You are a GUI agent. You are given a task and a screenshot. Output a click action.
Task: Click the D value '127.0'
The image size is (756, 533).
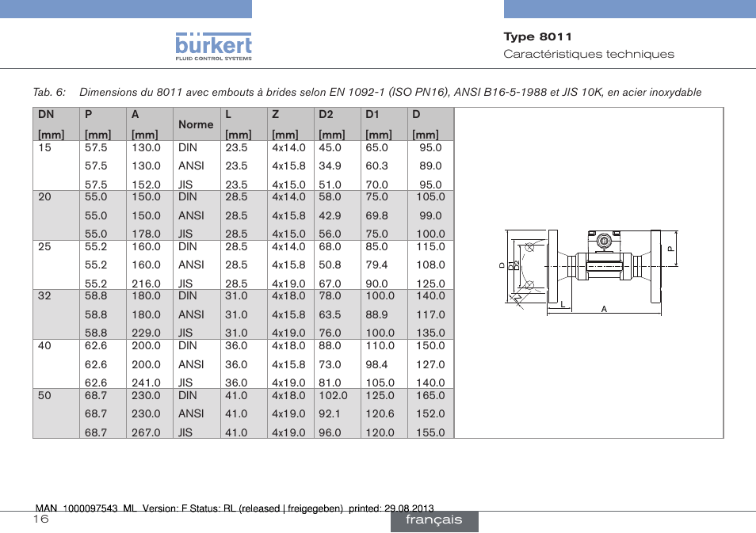[430, 364]
